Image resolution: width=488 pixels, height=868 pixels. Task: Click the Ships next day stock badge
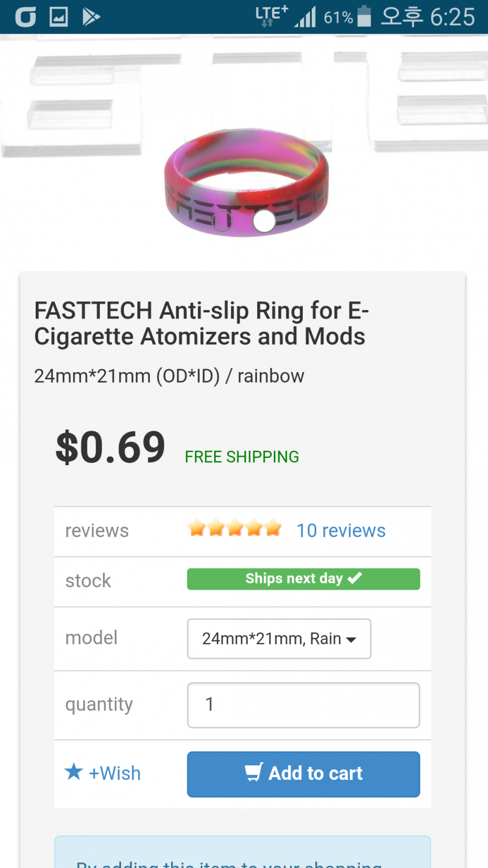(303, 579)
